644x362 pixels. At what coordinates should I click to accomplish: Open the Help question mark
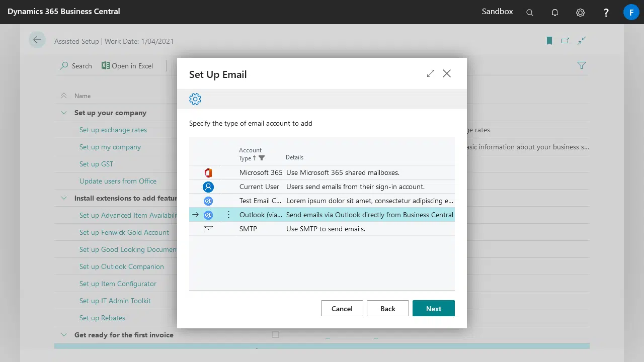(606, 13)
